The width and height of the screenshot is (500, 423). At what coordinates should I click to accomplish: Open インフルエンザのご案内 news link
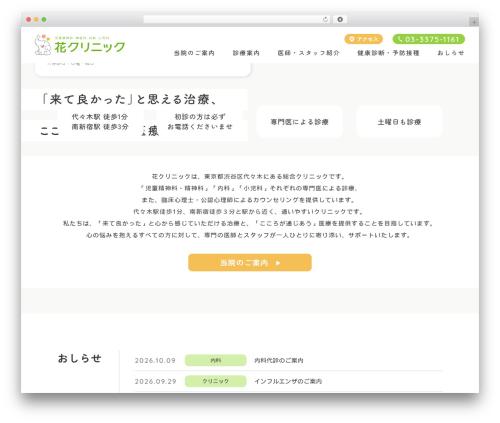(288, 381)
